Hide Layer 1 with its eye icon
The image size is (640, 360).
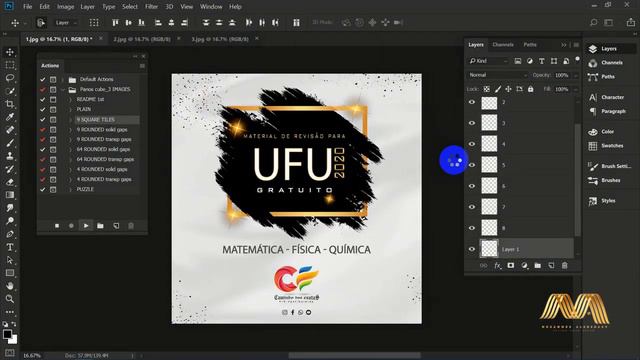pyautogui.click(x=472, y=249)
